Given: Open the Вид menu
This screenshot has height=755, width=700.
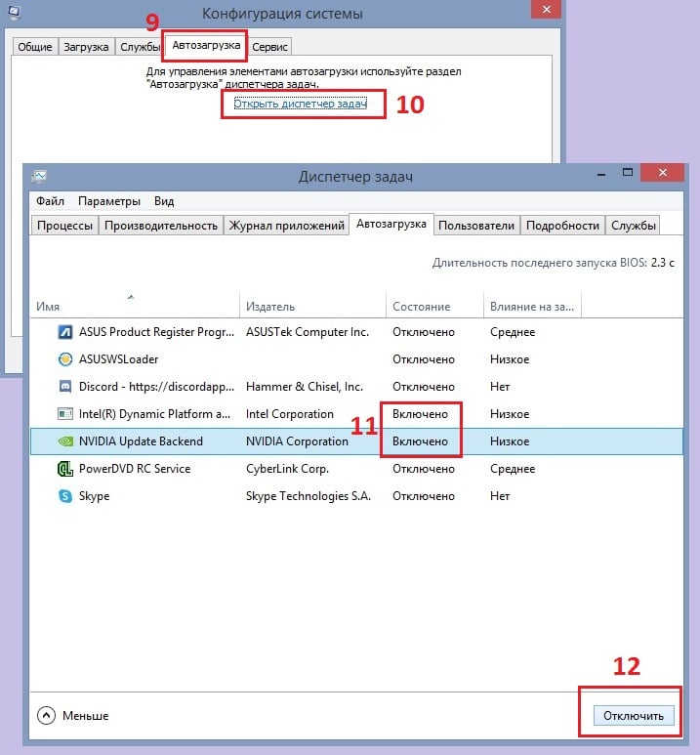Looking at the screenshot, I should 164,201.
